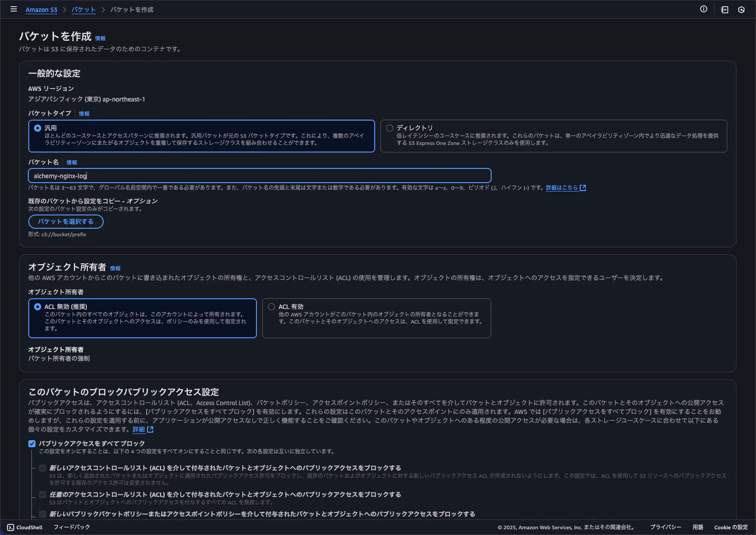Open the プライバシー footer link
756x535 pixels.
click(x=666, y=527)
